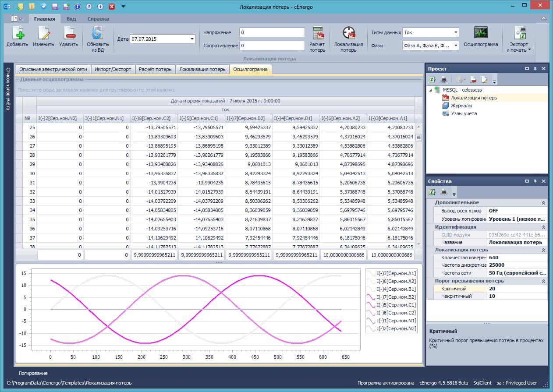The height and width of the screenshot is (392, 553).
Task: Run Расчет потерь calculator icon
Action: (318, 33)
